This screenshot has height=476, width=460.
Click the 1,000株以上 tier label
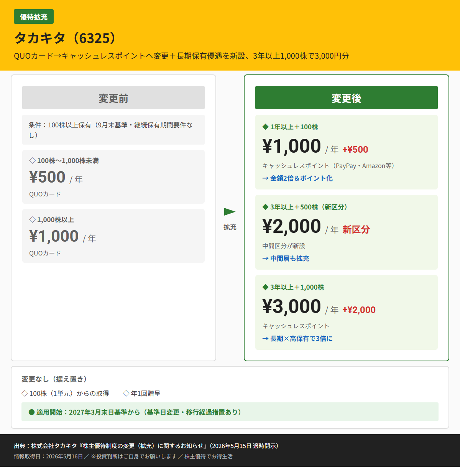click(x=56, y=220)
